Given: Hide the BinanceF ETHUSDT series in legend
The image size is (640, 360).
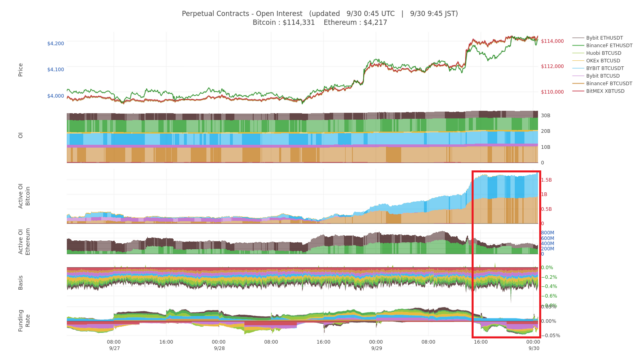Looking at the screenshot, I should (x=603, y=45).
